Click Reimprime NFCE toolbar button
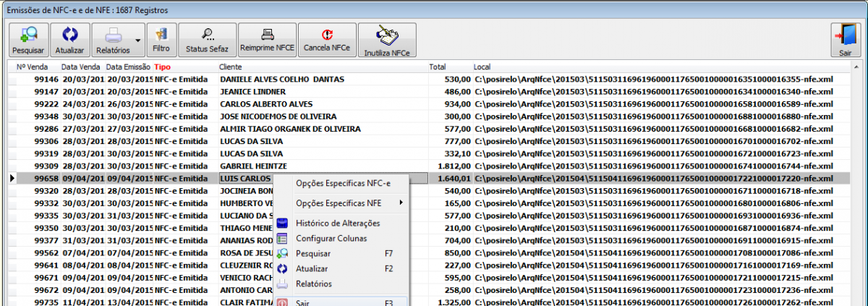868x306 pixels. (x=267, y=41)
